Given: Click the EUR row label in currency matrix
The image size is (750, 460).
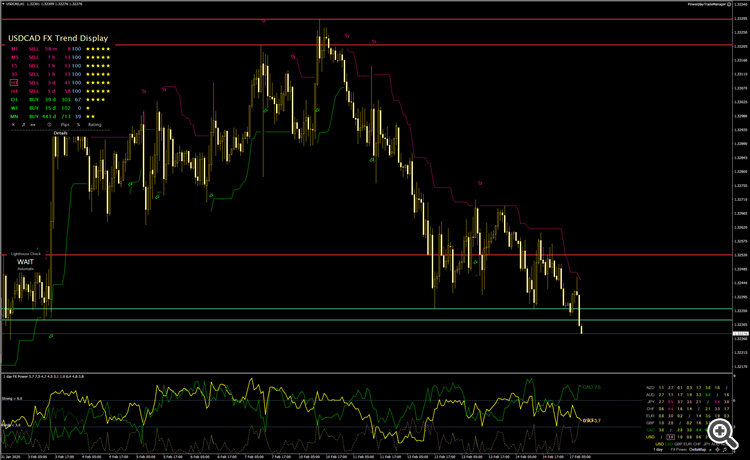Looking at the screenshot, I should point(651,416).
